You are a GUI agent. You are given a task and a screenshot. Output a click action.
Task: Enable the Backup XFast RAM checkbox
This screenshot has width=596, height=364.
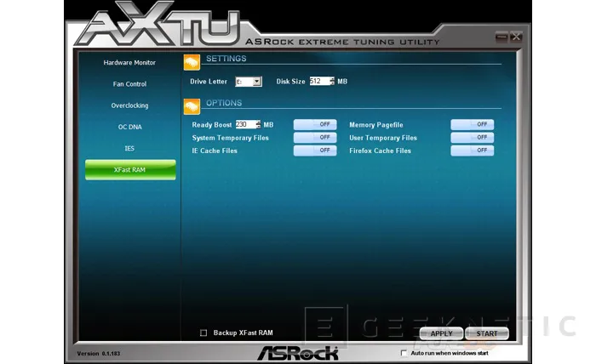[x=203, y=333]
